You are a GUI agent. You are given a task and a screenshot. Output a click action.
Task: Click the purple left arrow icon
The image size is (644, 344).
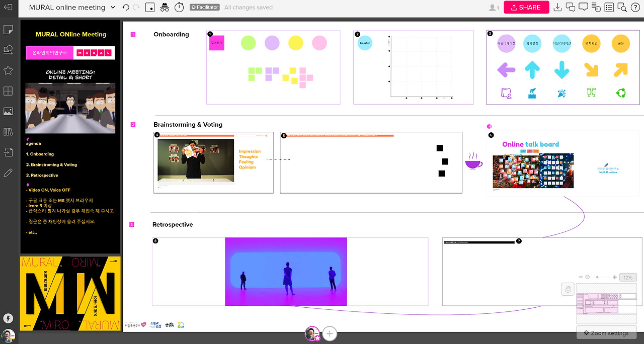[506, 69]
